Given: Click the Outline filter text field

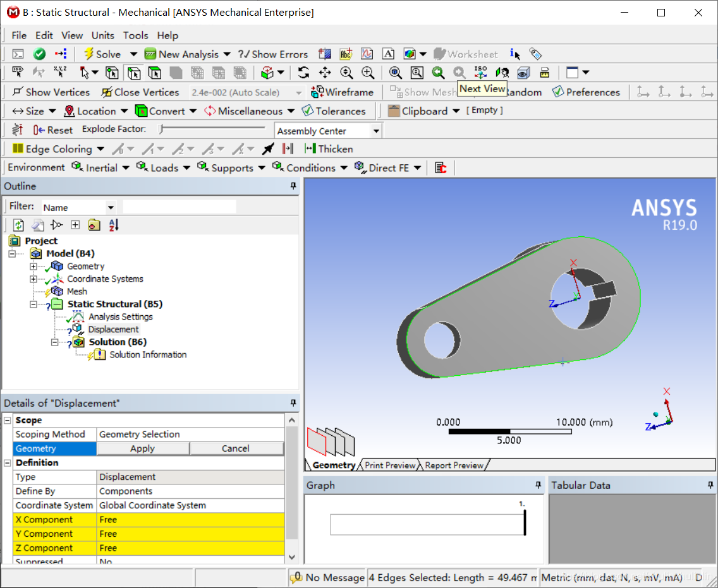Looking at the screenshot, I should [179, 207].
